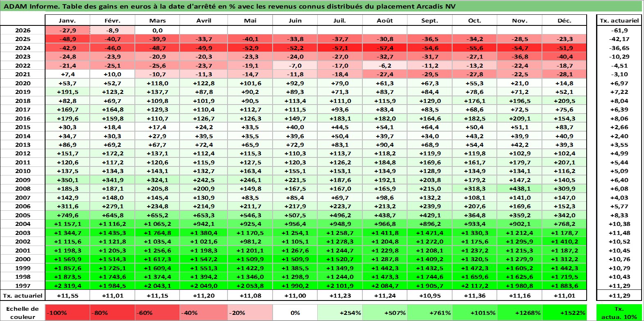Viewport: 644px width, 321px height.
Task: Select the 2021 year row label
Action: coord(23,74)
